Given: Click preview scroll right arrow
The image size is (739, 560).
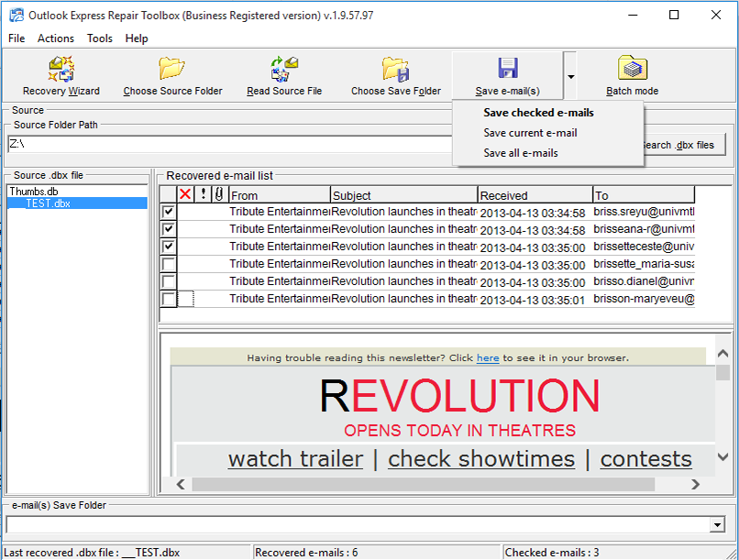Looking at the screenshot, I should coord(695,484).
